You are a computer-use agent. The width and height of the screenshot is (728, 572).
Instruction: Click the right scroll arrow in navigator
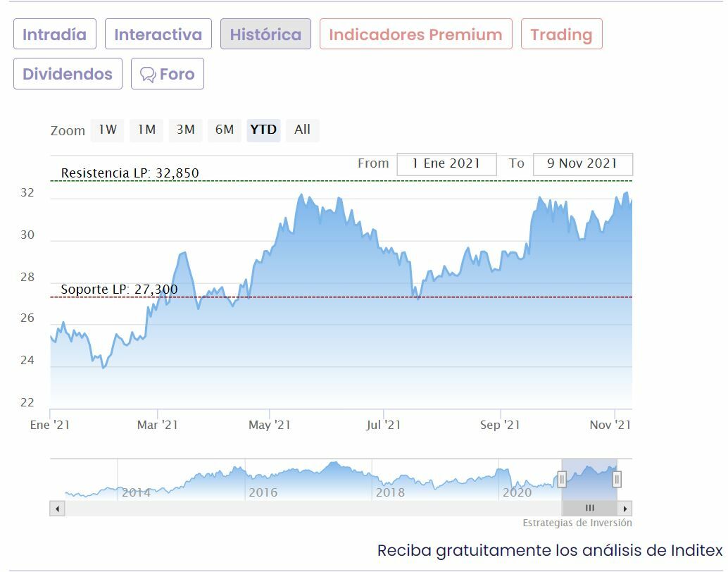pos(625,509)
